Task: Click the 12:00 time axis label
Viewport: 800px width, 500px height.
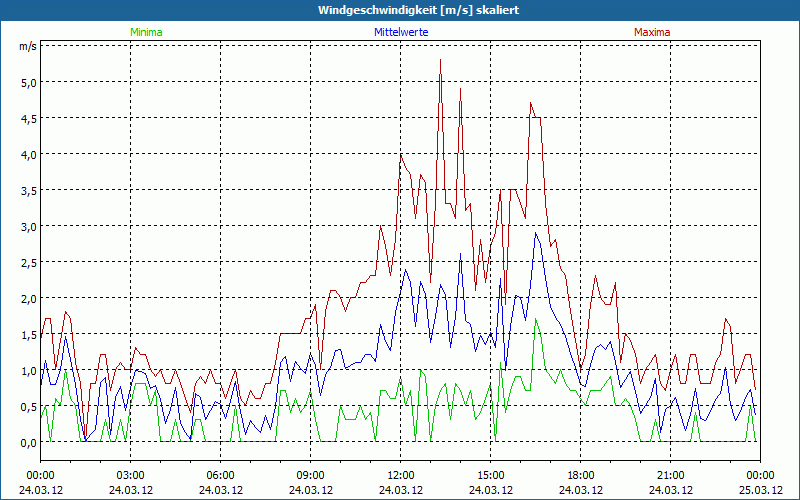Action: [401, 476]
